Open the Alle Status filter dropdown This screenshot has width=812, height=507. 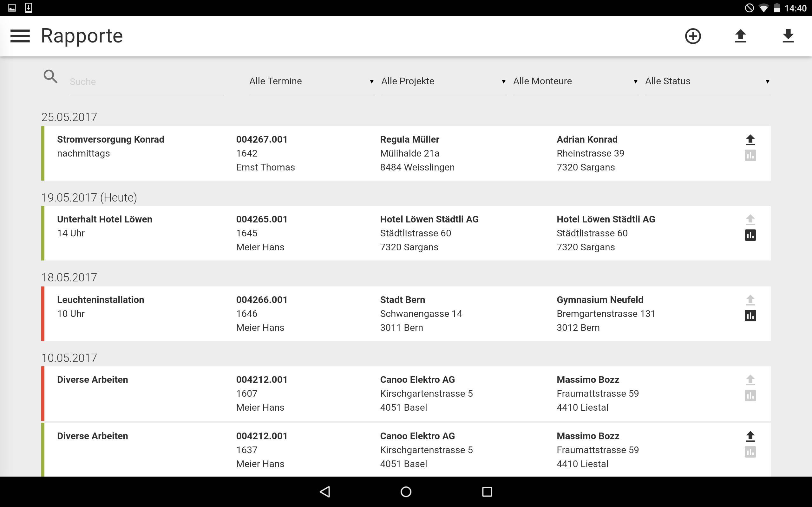(707, 81)
